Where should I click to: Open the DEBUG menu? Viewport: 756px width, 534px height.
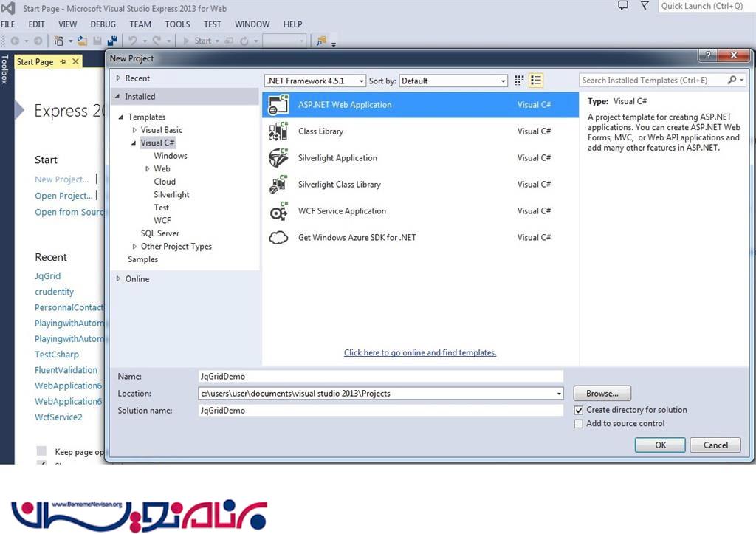(x=103, y=24)
